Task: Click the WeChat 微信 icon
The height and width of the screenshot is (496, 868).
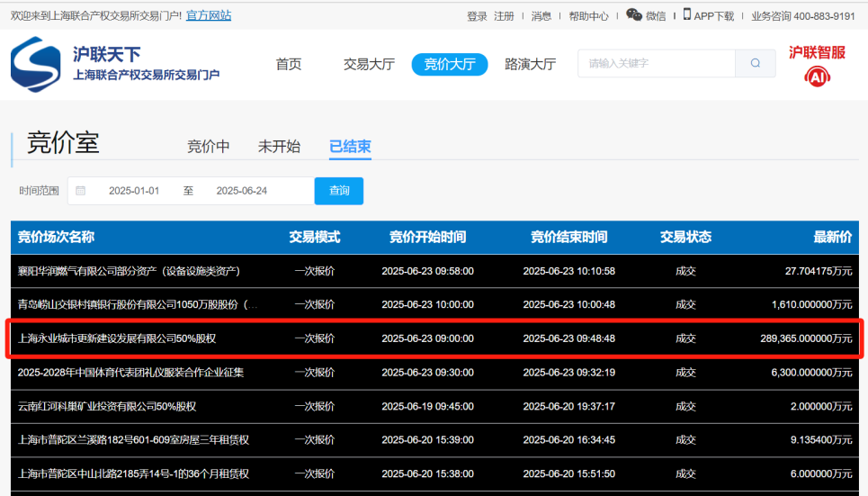Action: [x=634, y=15]
